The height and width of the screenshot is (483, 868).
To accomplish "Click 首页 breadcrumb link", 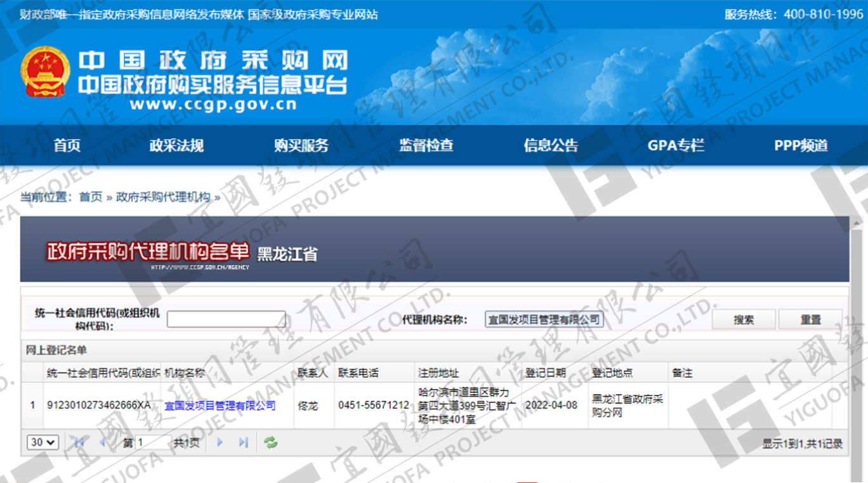I will [90, 197].
